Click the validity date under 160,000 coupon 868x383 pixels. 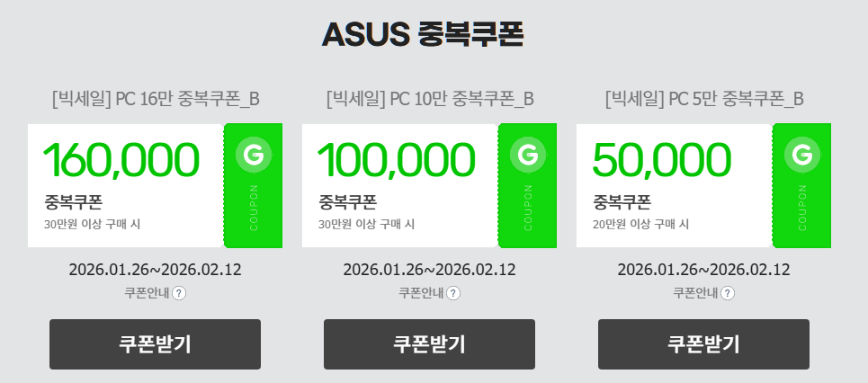[155, 270]
